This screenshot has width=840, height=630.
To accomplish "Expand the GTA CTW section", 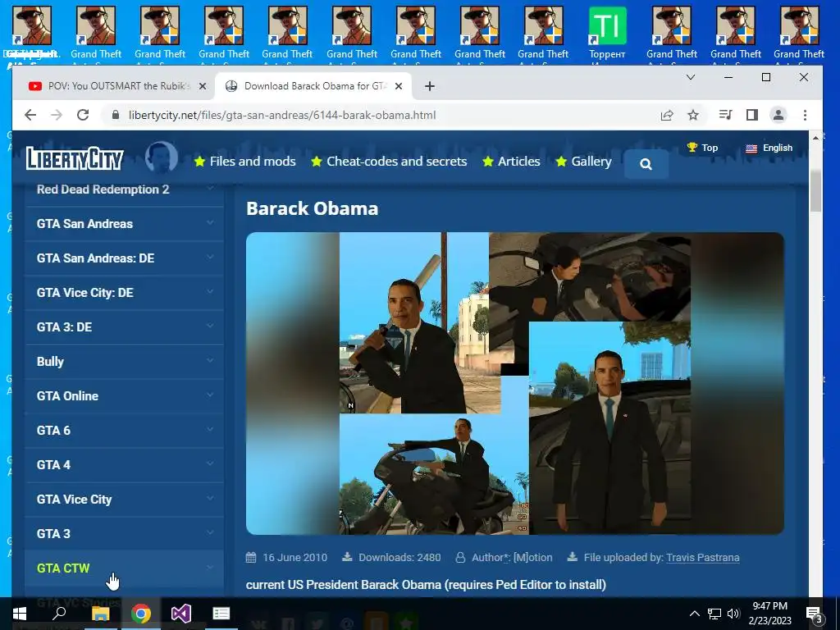I will pos(125,568).
